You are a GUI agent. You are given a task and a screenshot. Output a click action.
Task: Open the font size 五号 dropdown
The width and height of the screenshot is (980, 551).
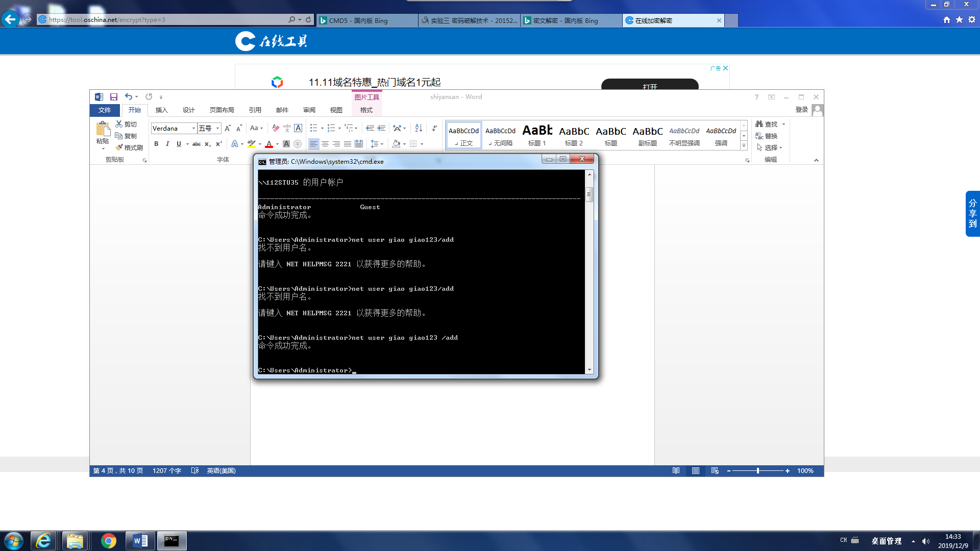[218, 128]
